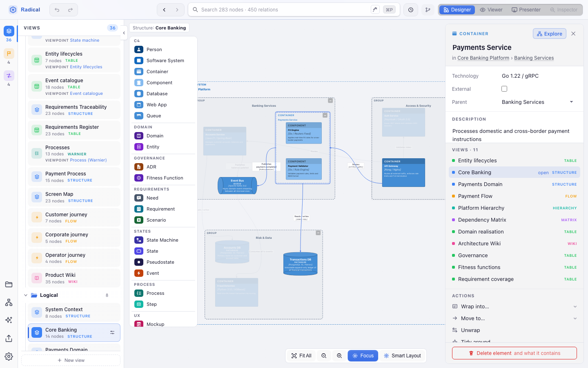The image size is (588, 368).
Task: Collapse the Banking Services group box
Action: click(330, 101)
